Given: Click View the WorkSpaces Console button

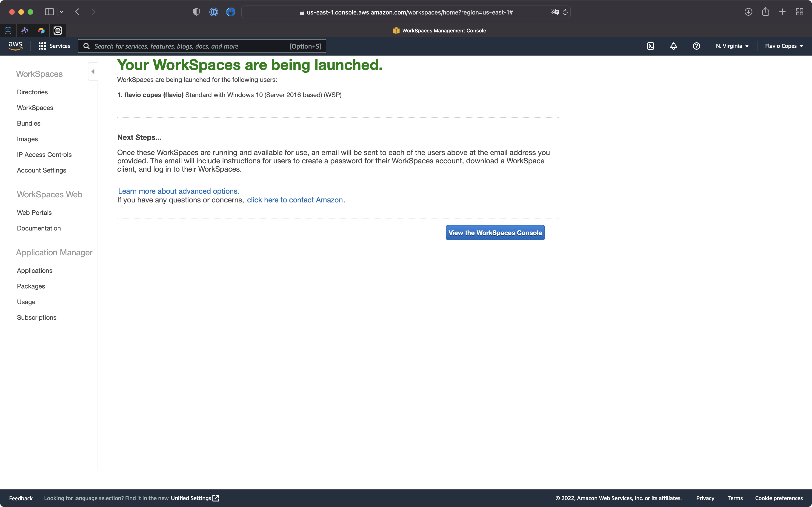Looking at the screenshot, I should (x=495, y=233).
